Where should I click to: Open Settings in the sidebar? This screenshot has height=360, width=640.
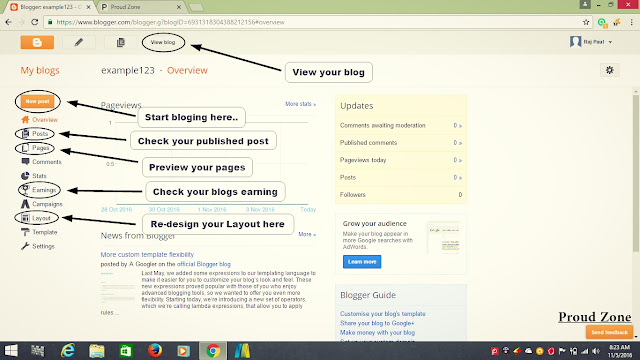click(x=38, y=246)
